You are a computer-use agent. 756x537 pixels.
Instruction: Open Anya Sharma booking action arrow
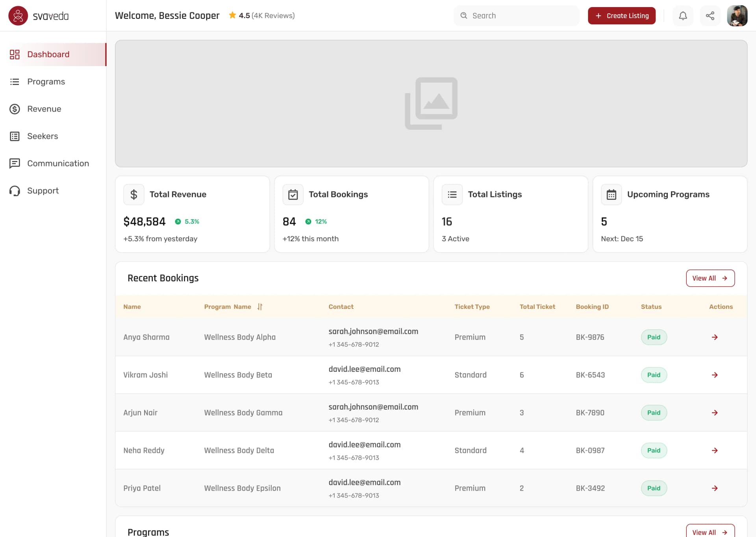tap(715, 337)
